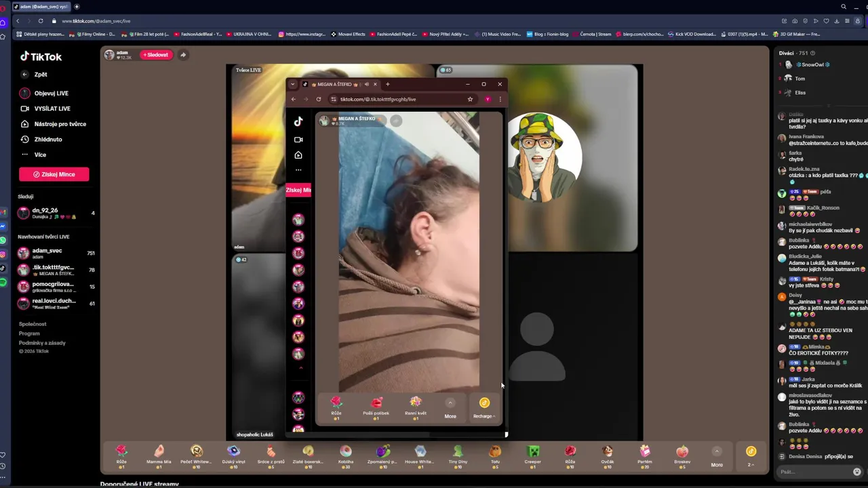Open the Movavi Effects bookmark
The width and height of the screenshot is (868, 488).
tap(348, 34)
